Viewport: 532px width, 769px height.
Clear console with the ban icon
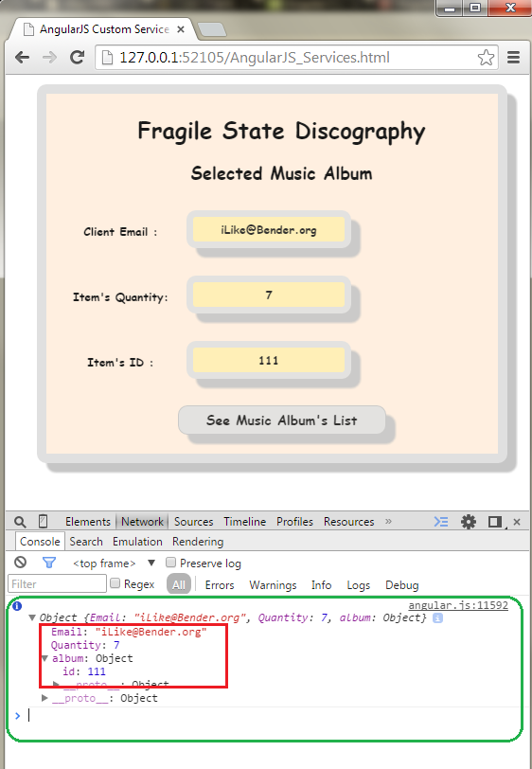click(20, 563)
